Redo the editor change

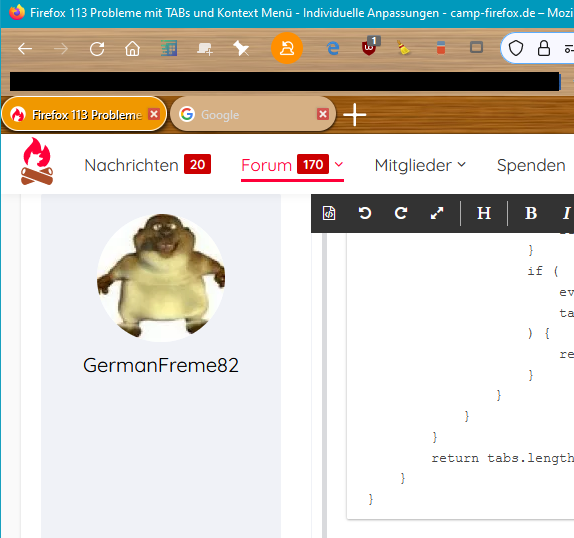[401, 213]
